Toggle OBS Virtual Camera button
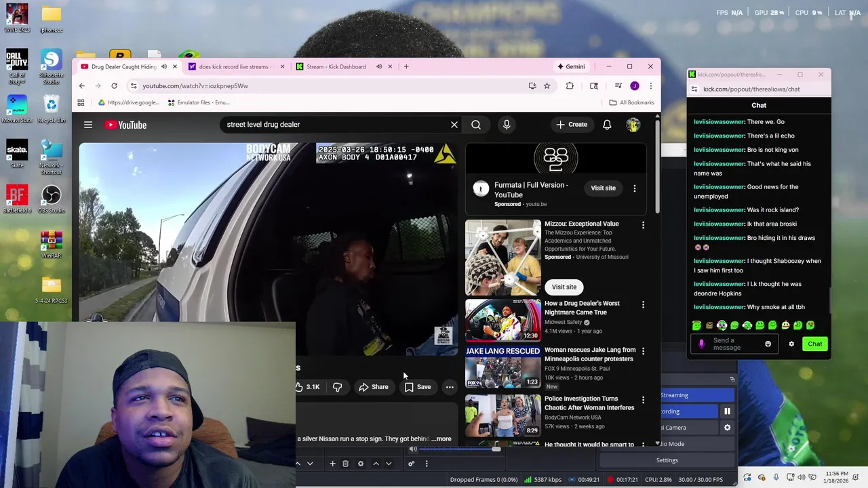The image size is (868, 488). click(x=689, y=428)
